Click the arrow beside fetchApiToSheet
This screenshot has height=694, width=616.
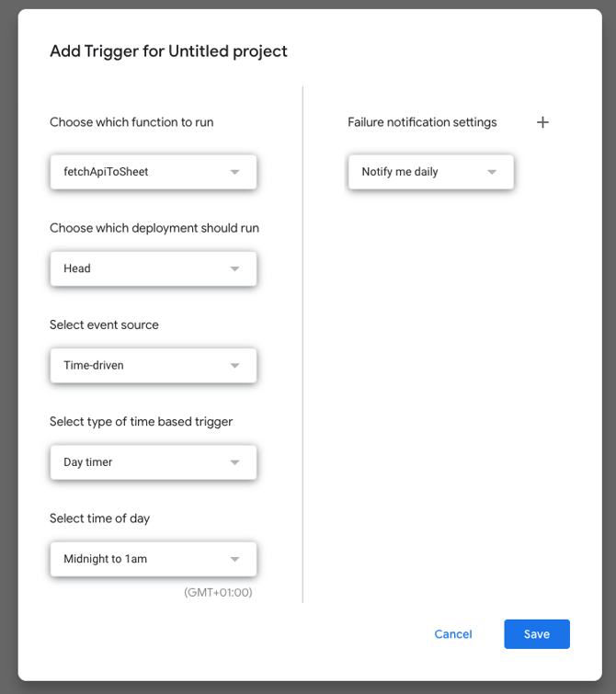(x=234, y=172)
